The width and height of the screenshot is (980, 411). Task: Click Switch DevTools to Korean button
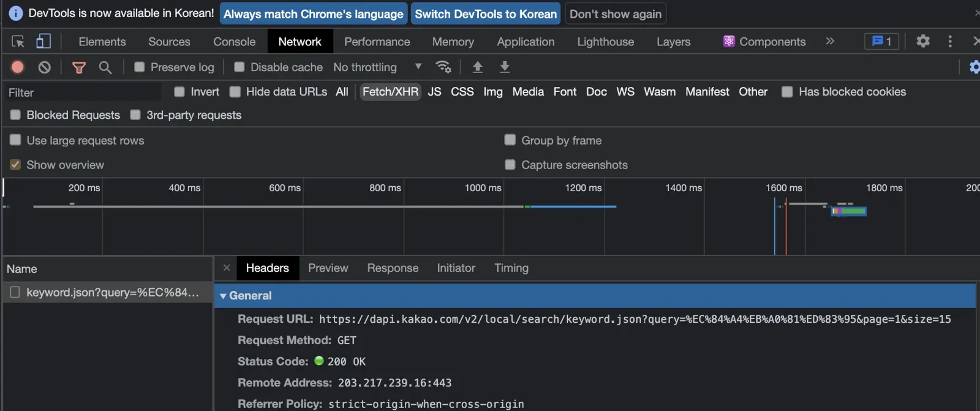[x=486, y=13]
